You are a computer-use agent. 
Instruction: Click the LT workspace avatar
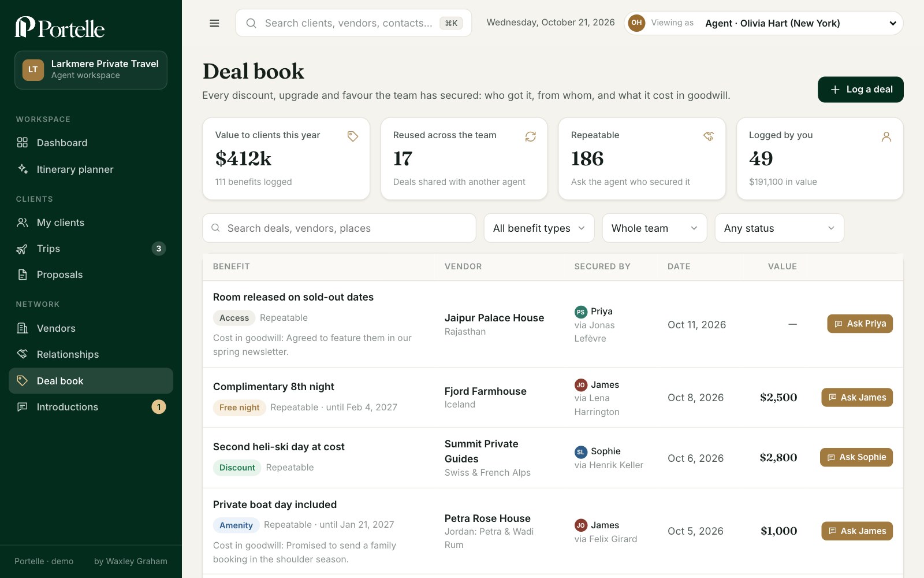[33, 70]
